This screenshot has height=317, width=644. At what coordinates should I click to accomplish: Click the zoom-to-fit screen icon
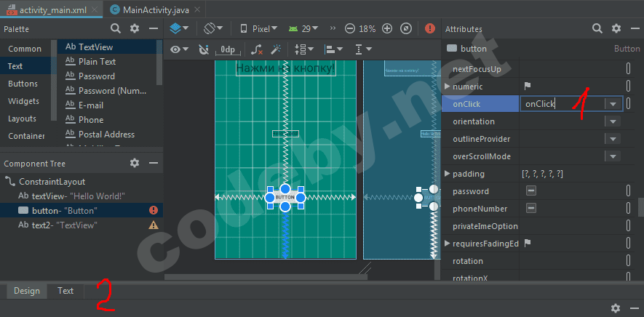click(406, 29)
